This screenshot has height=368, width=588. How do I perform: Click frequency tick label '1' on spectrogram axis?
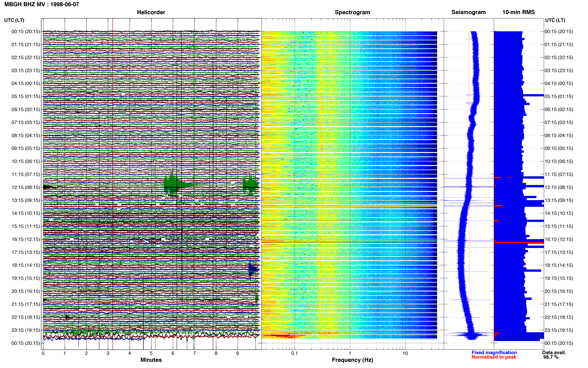coord(350,353)
